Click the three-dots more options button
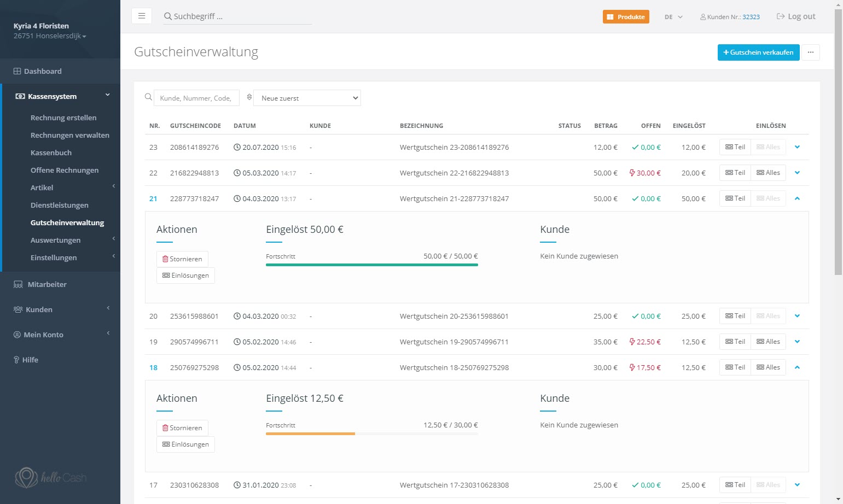Screen dimensions: 843x504 click(x=811, y=52)
